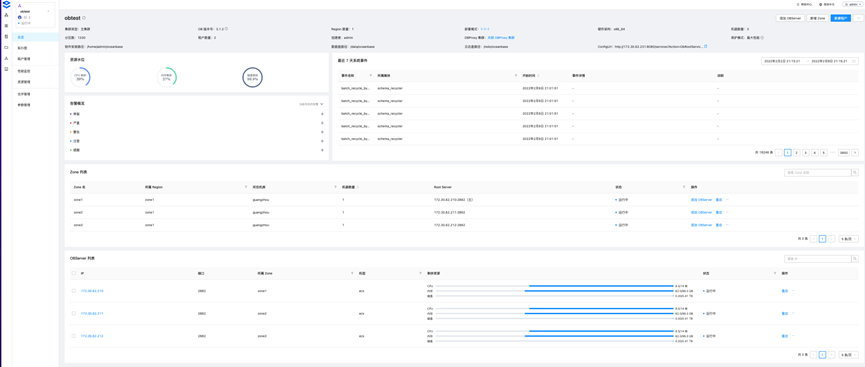Filter system events by 所属模块 column
Viewport: 865px width, 367px height.
tap(516, 75)
